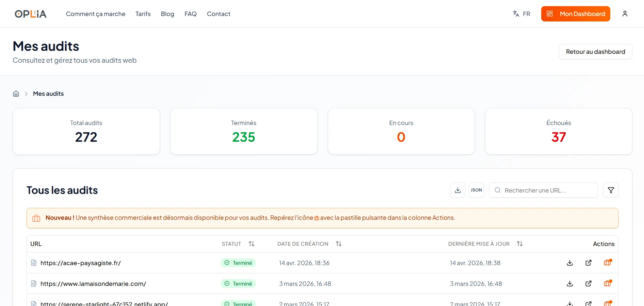Select the En cours 0 card
The height and width of the screenshot is (306, 644).
click(x=401, y=132)
